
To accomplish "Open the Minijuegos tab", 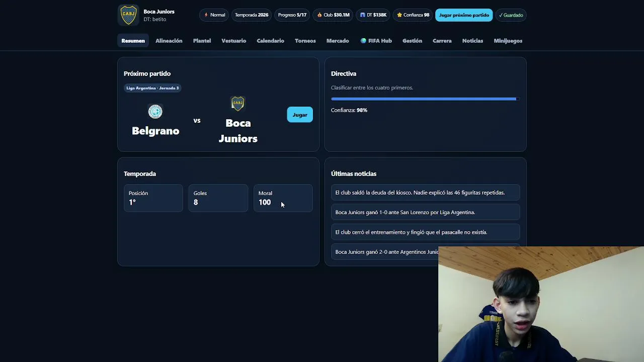I will pyautogui.click(x=508, y=41).
